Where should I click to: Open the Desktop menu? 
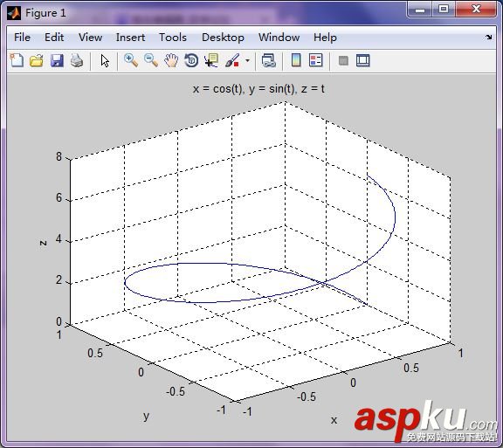click(x=223, y=38)
